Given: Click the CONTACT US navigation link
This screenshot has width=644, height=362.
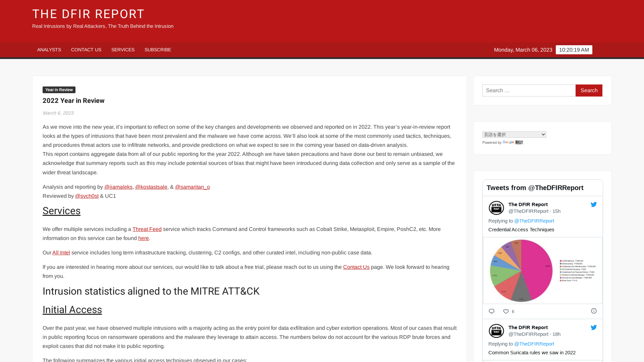Looking at the screenshot, I should [x=86, y=50].
